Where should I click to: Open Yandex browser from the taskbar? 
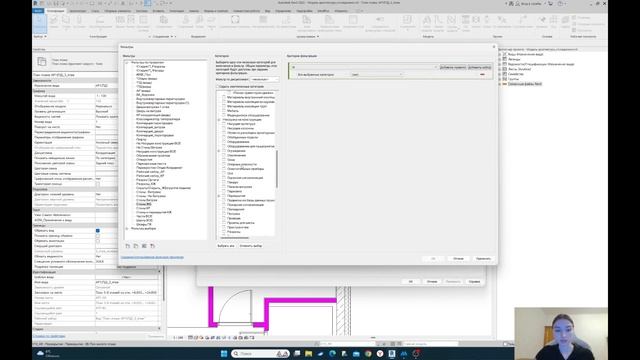380,353
